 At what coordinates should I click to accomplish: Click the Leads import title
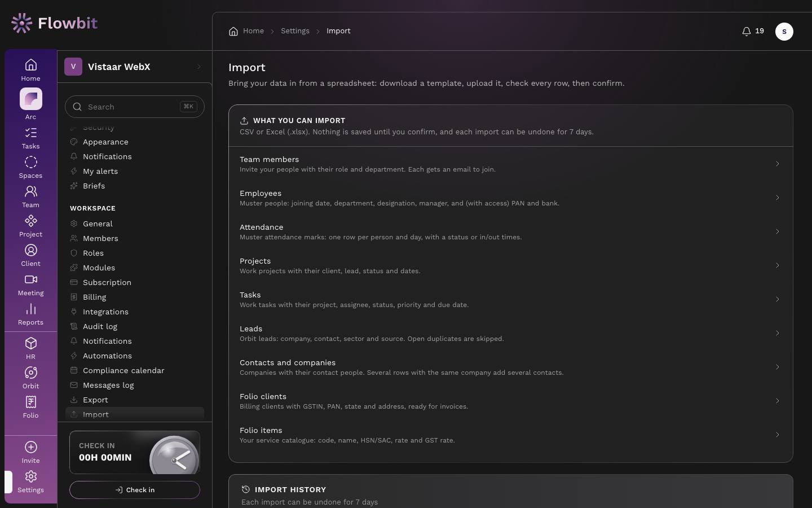pos(251,329)
